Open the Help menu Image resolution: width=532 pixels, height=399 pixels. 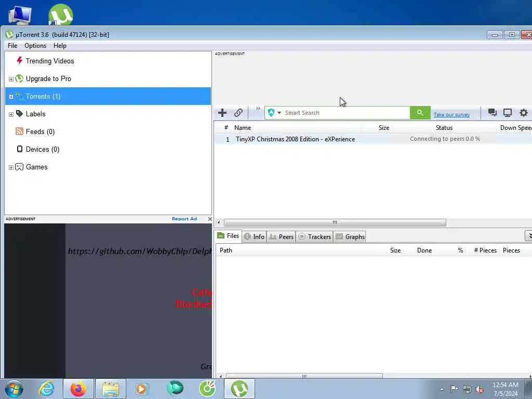tap(60, 46)
